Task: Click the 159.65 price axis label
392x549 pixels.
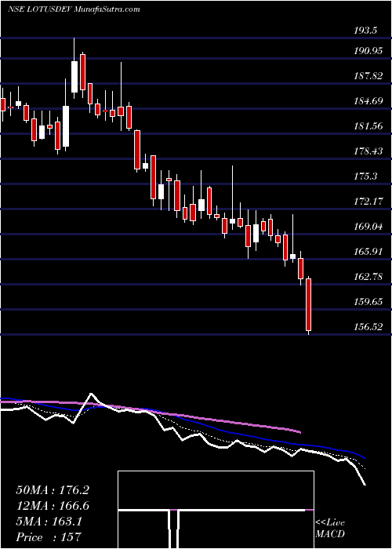Action: (369, 302)
